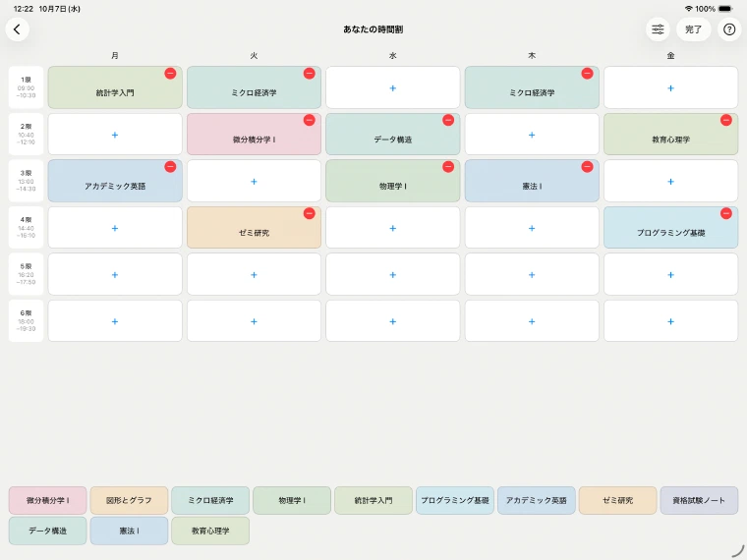Open the 憲法 I Thursday class cell
747x560 pixels.
[532, 181]
